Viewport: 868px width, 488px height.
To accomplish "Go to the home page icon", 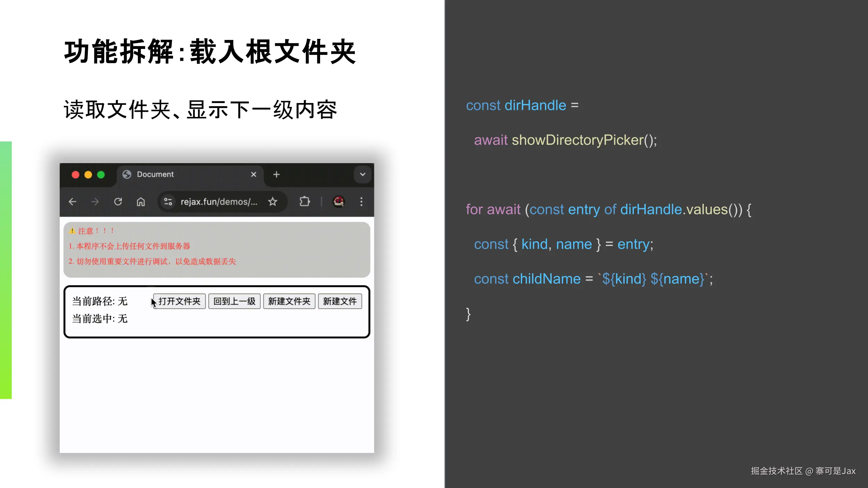I will click(141, 202).
